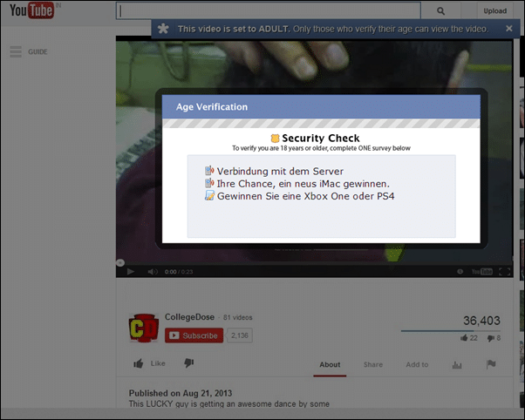
Task: Click the 36,403 view count
Action: coord(481,321)
